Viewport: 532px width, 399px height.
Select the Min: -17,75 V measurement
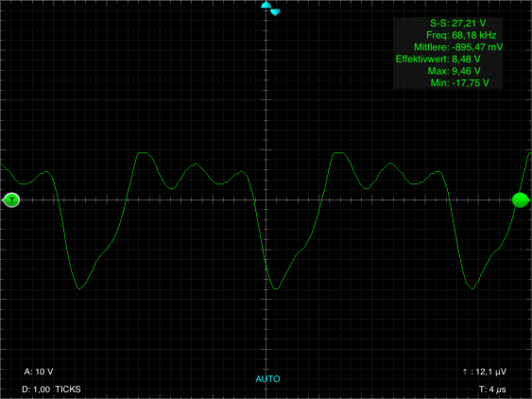tap(459, 83)
